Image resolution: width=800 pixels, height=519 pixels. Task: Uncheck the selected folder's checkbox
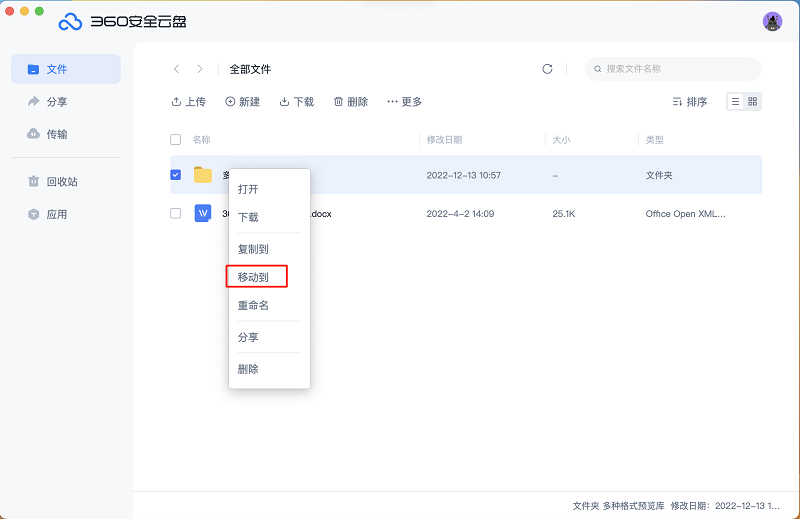click(x=176, y=175)
